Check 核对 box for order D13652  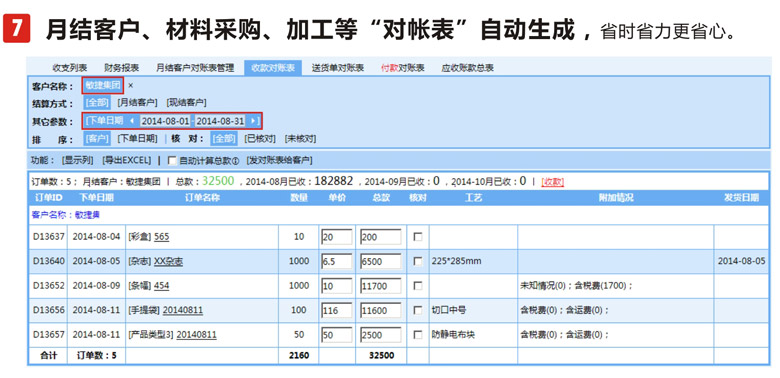coord(418,285)
